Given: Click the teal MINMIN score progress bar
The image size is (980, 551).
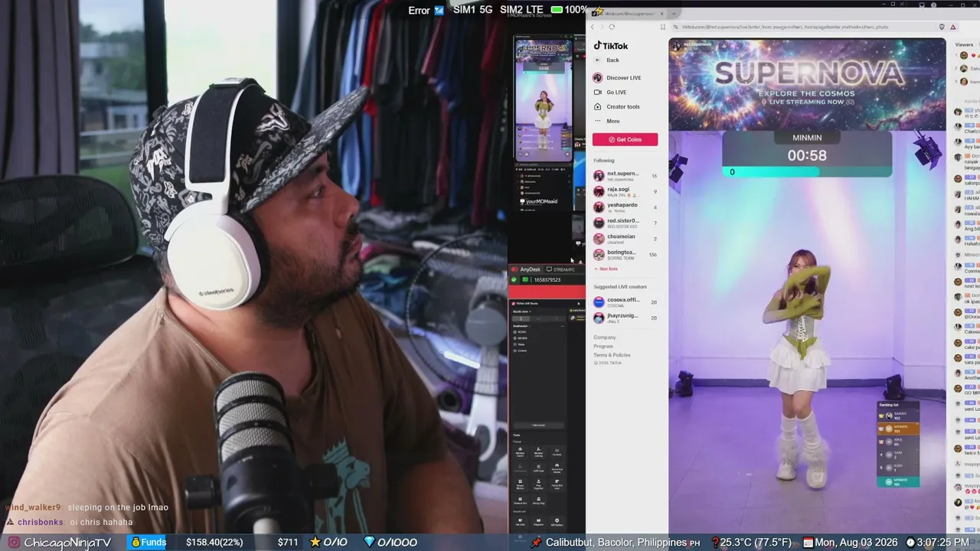Looking at the screenshot, I should (773, 172).
